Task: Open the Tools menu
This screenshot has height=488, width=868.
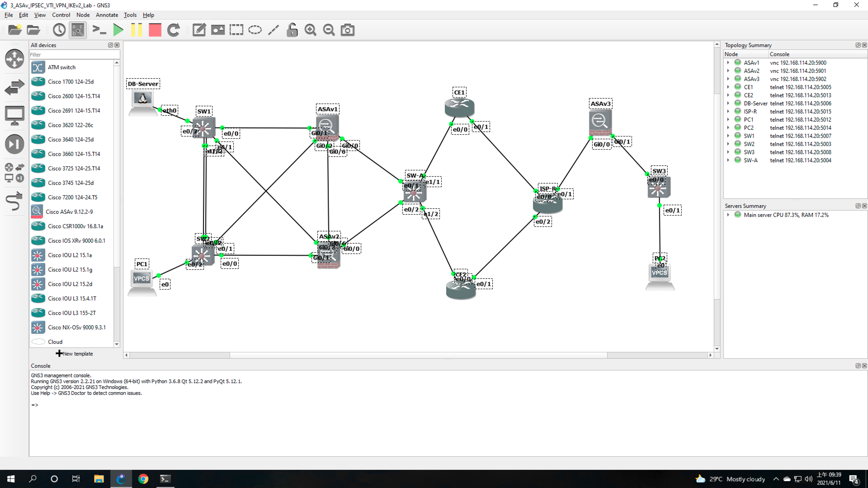Action: [x=130, y=15]
